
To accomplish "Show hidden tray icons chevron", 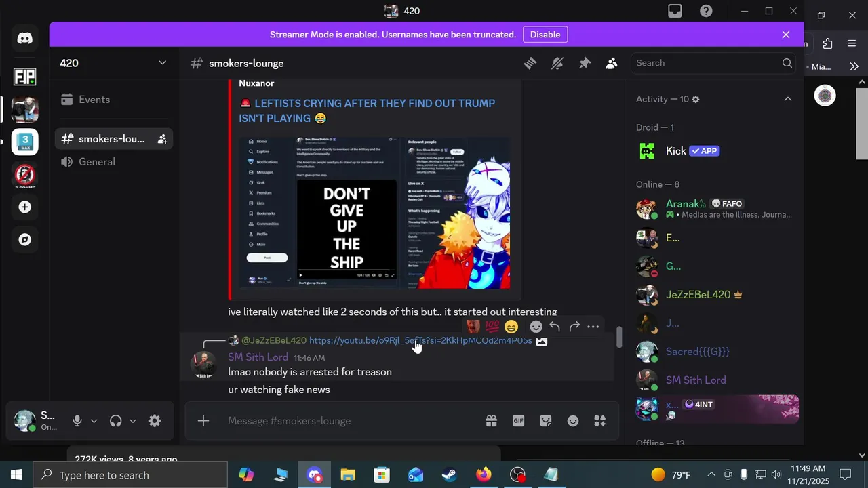I will [711, 475].
